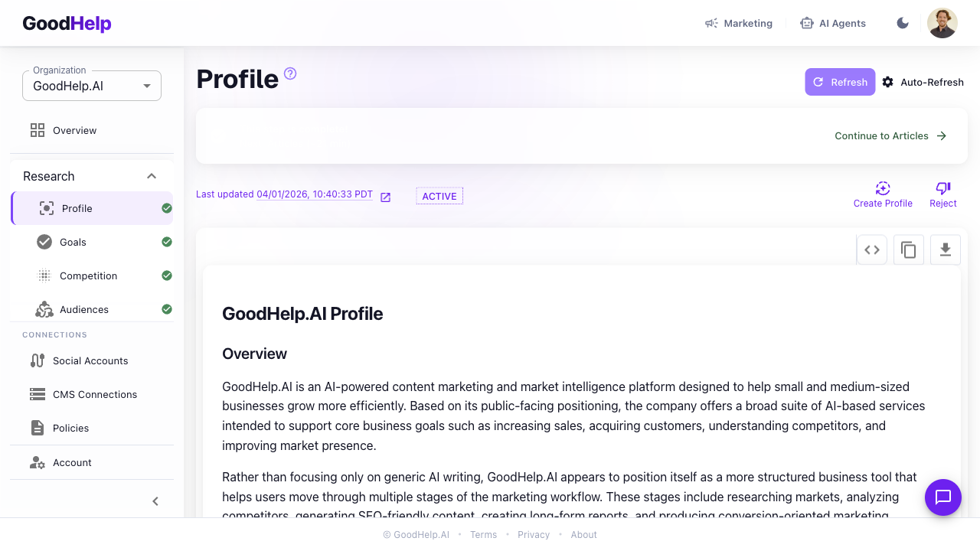Toggle Auto-Refresh settings gear

point(887,82)
